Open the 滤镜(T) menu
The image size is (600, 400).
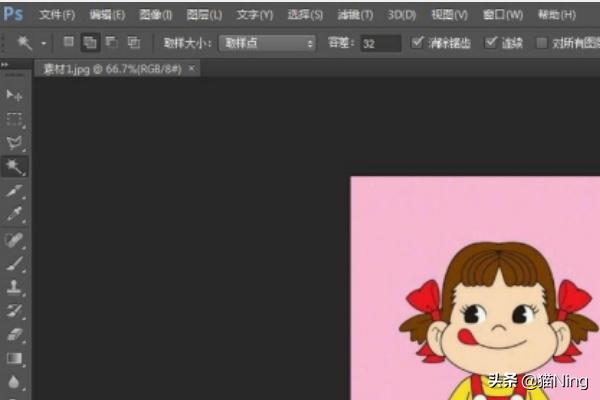tap(353, 15)
